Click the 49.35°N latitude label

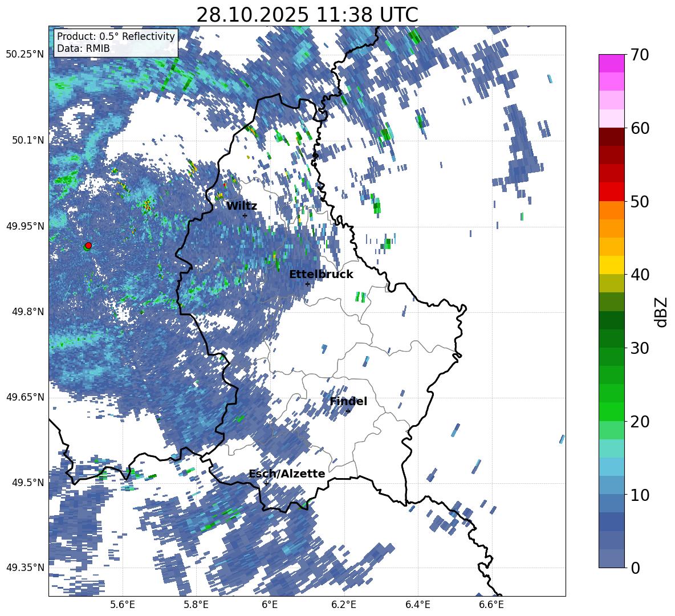click(25, 568)
